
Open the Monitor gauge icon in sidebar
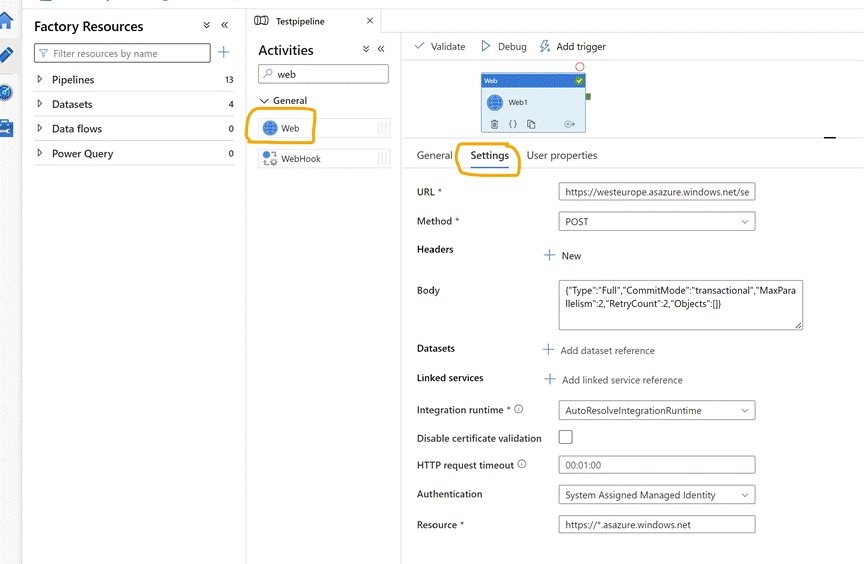pyautogui.click(x=6, y=92)
